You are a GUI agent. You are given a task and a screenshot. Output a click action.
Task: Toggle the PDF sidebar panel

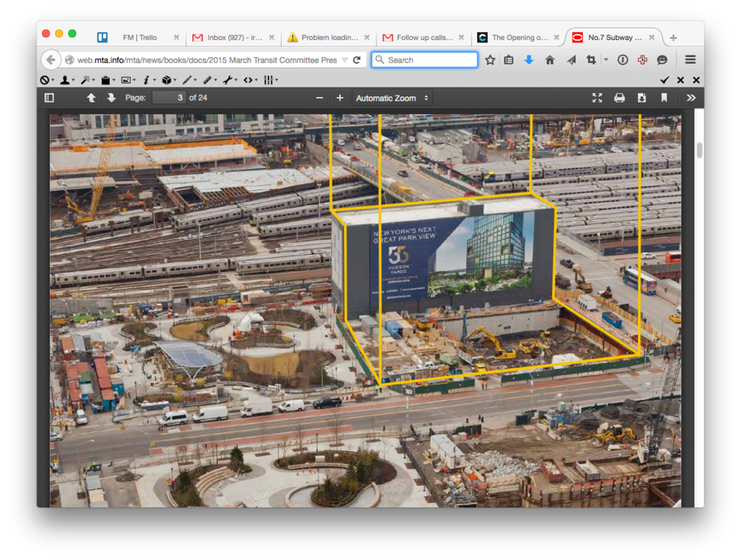[49, 97]
